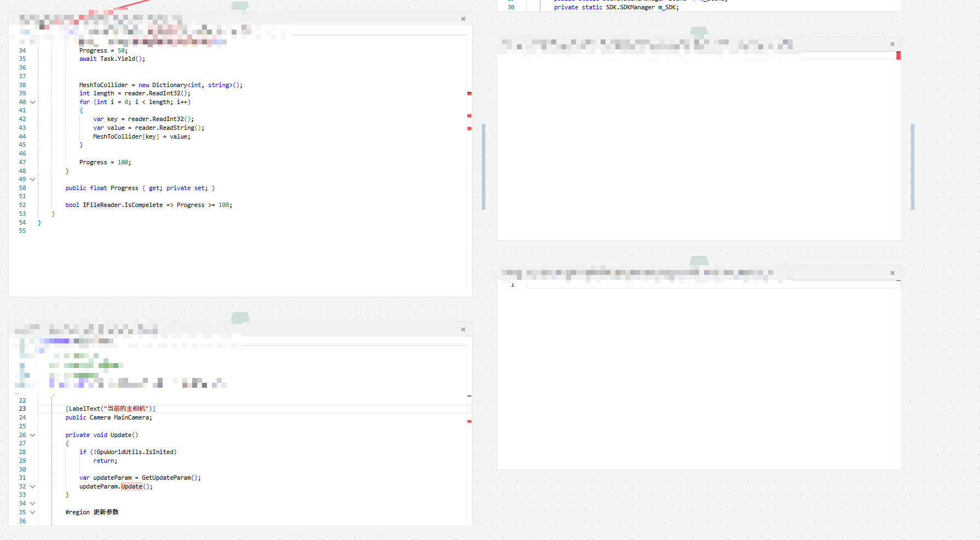
Task: Click green handle above the lower-right panel
Action: coord(699,260)
